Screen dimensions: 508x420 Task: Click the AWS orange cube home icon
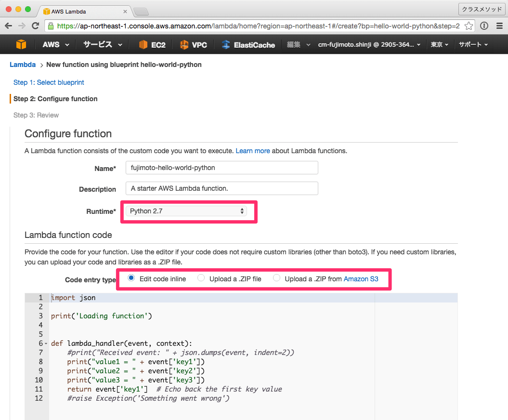point(21,44)
